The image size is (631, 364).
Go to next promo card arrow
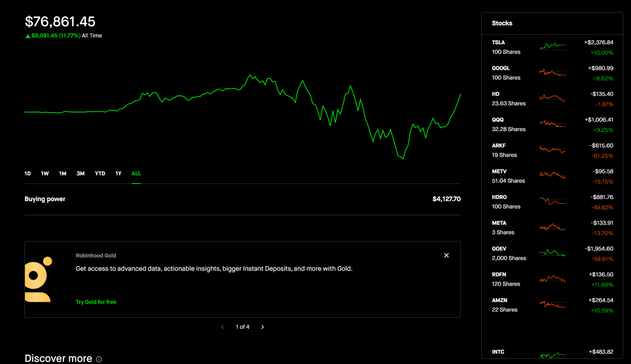[262, 327]
